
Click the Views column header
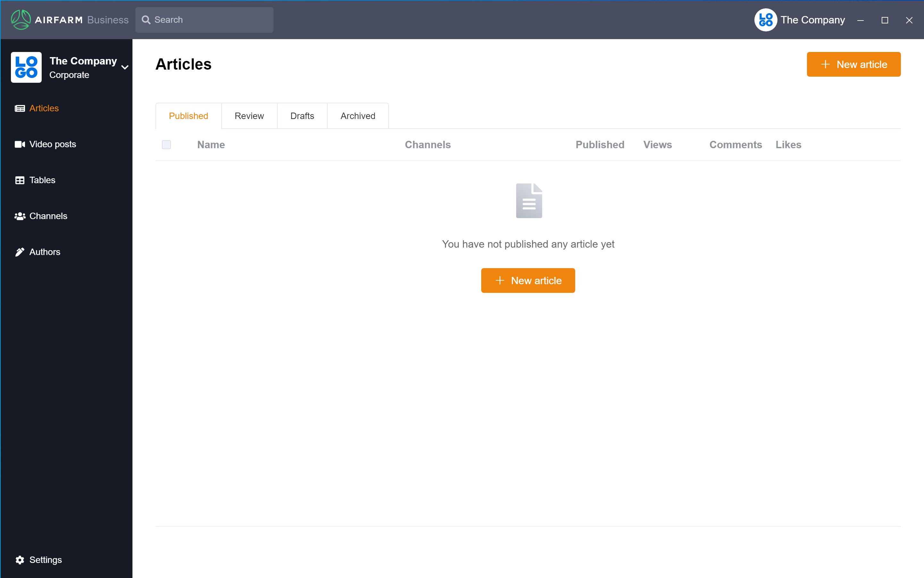657,144
